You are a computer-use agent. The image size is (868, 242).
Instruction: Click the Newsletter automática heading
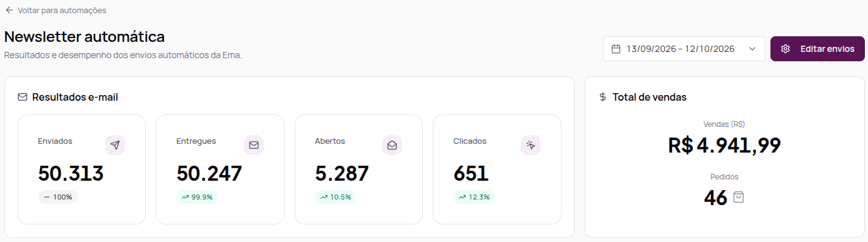84,36
